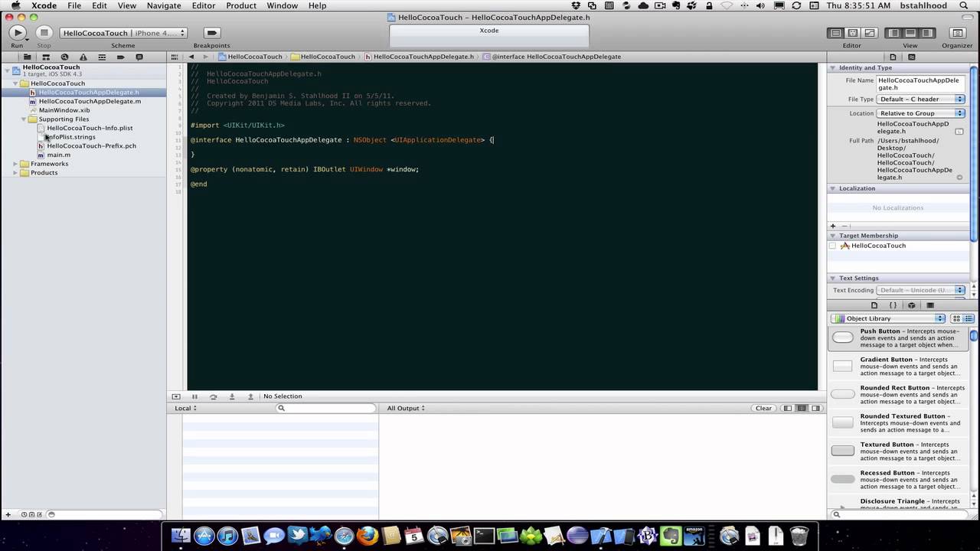
Task: Collapse the HelloCocoaTouch project root
Action: pos(7,70)
